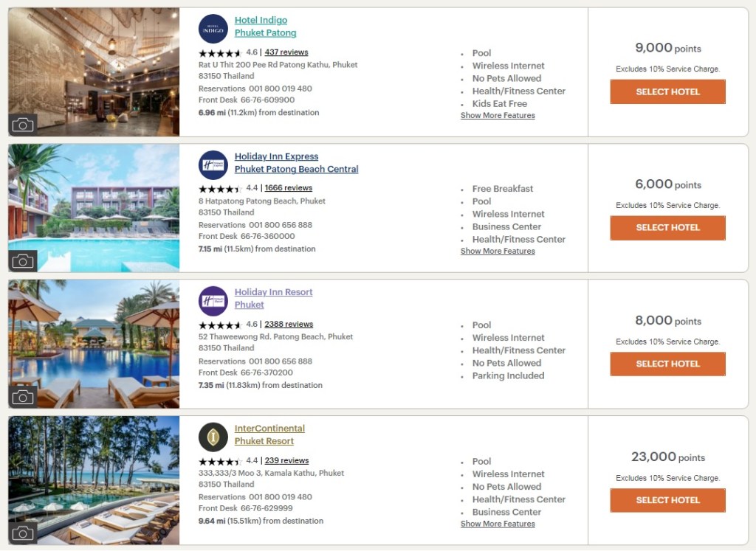The width and height of the screenshot is (756, 551).
Task: Open photo gallery camera icon for Hotel Indigo
Action: tap(23, 125)
